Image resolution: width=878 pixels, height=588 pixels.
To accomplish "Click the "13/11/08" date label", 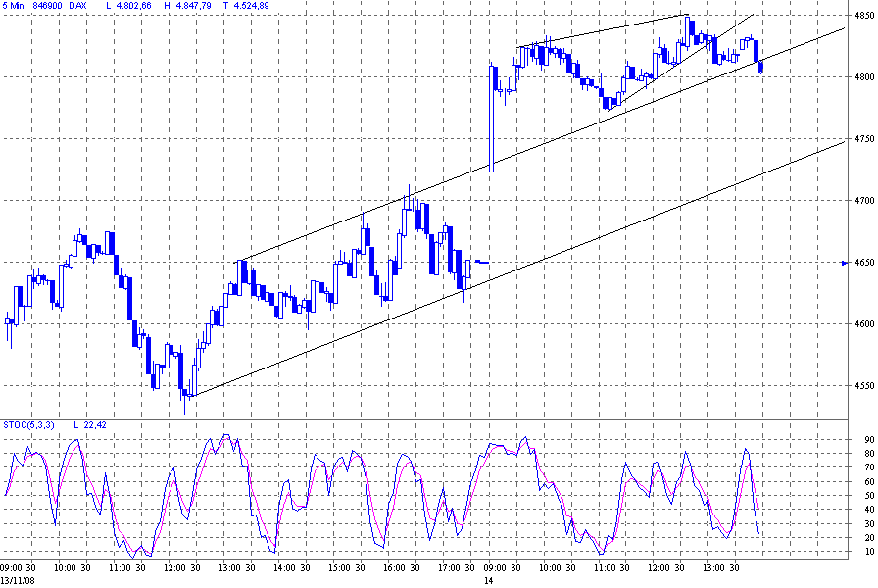I will (18, 581).
